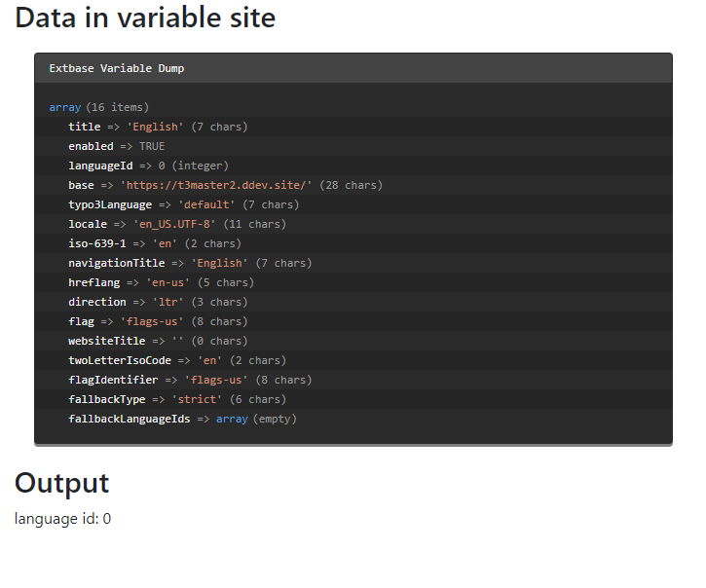Click the Extbase Variable Dump header bar
The width and height of the screenshot is (706, 588).
pos(353,68)
